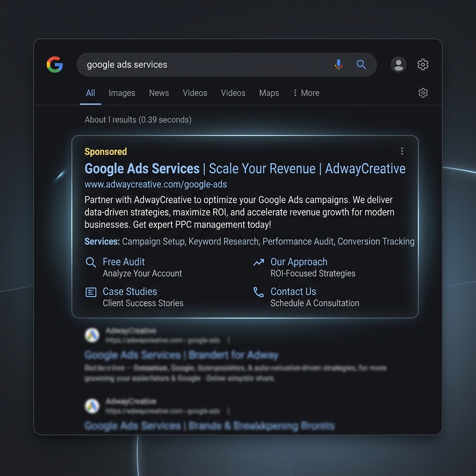The image size is (476, 476).
Task: Open the Contact Us sitelink
Action: (293, 291)
